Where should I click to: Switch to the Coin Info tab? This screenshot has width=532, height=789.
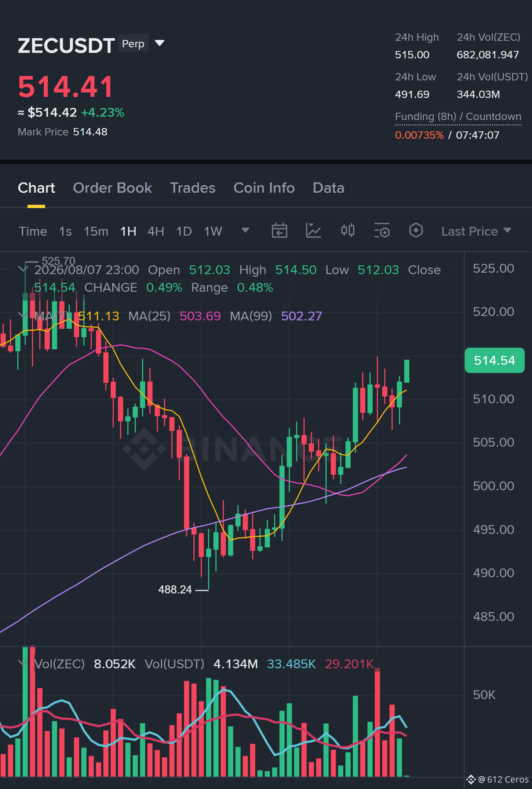[x=264, y=188]
